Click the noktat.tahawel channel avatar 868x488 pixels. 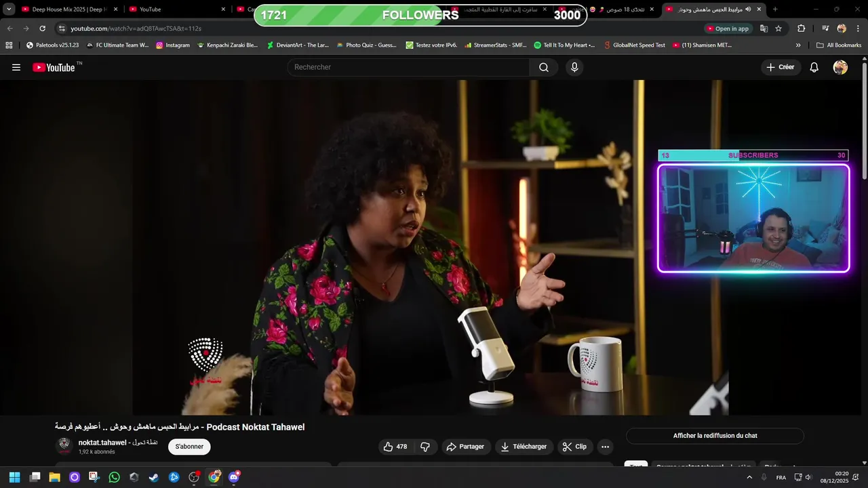point(64,446)
